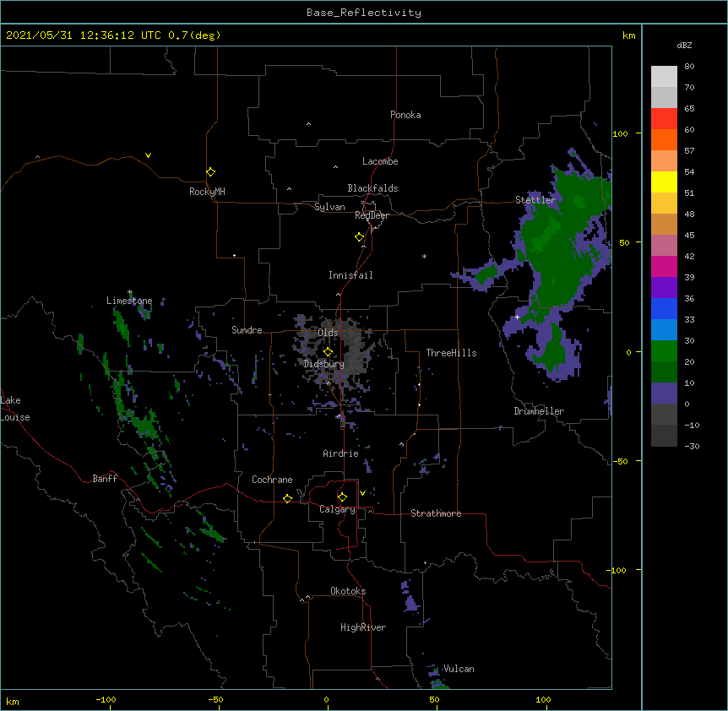The image size is (728, 711).
Task: Click the yellow diamond marker above RockyMH
Action: pos(211,172)
